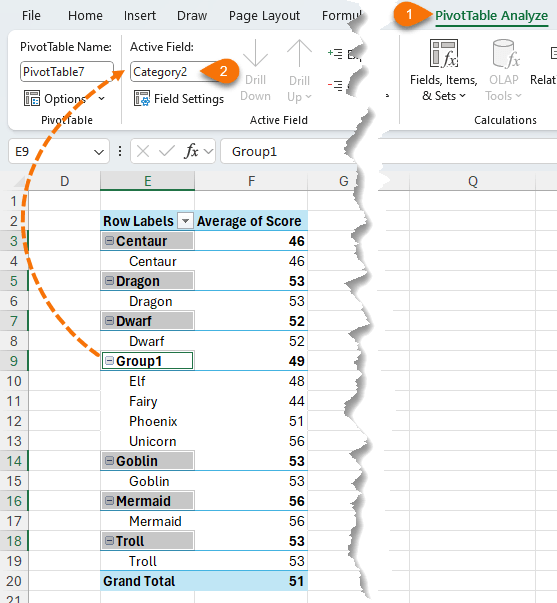Select the Phoenix row label cell

coord(147,421)
